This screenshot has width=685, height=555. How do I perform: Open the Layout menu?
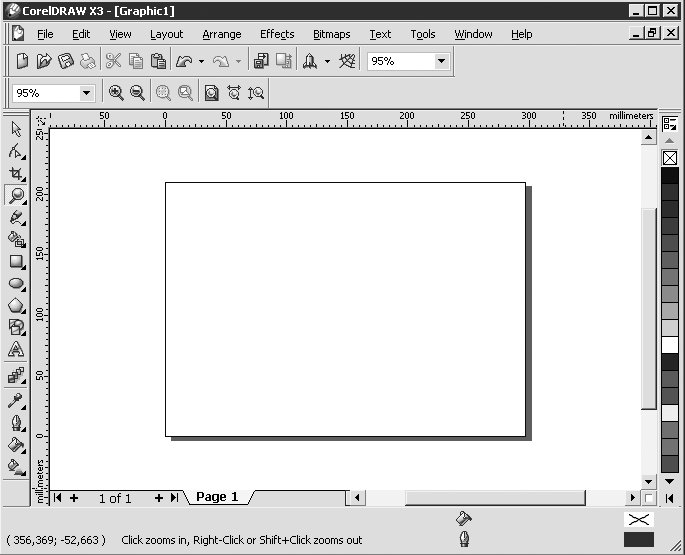click(166, 34)
